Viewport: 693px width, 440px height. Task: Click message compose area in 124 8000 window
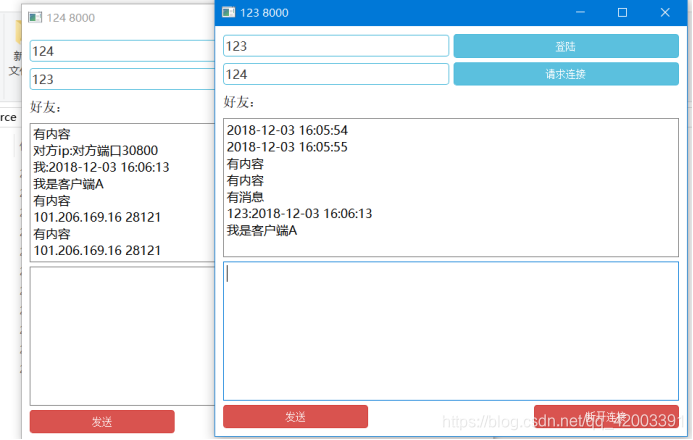(122, 336)
